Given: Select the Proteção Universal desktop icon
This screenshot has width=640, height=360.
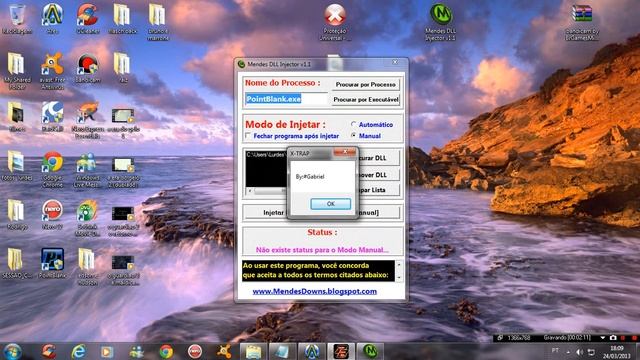Looking at the screenshot, I should pyautogui.click(x=335, y=22).
